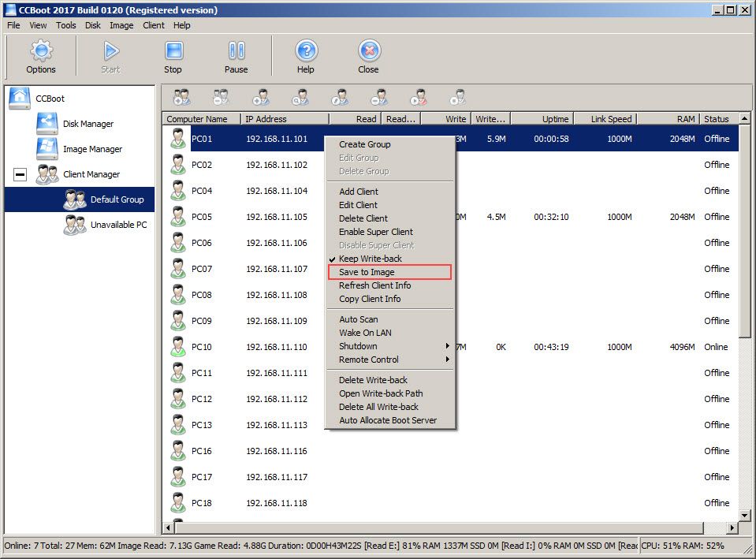This screenshot has height=559, width=756.
Task: Sort by Link Speed column header
Action: 605,118
